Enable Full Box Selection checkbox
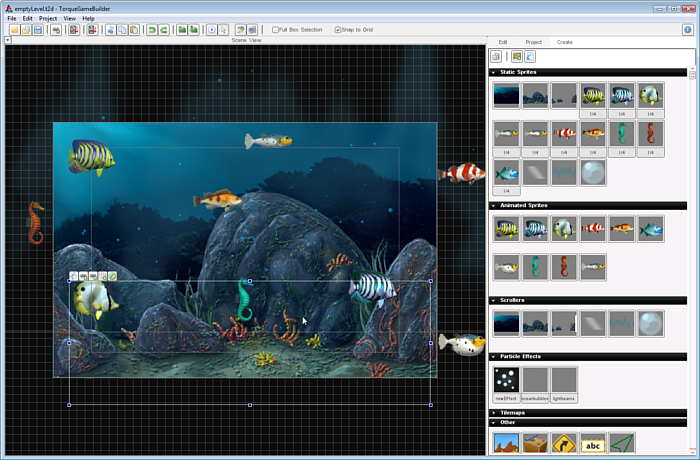Viewport: 700px width, 460px height. pos(276,30)
